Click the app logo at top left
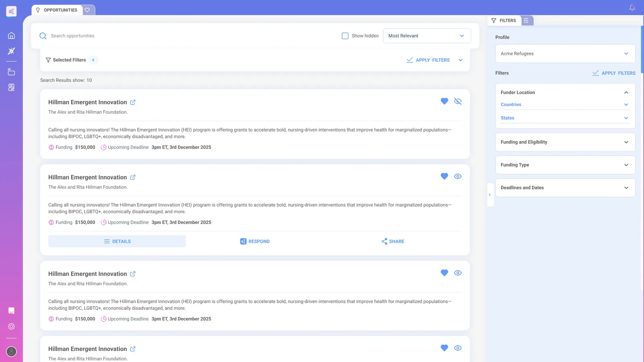This screenshot has width=644, height=362. pos(11,11)
